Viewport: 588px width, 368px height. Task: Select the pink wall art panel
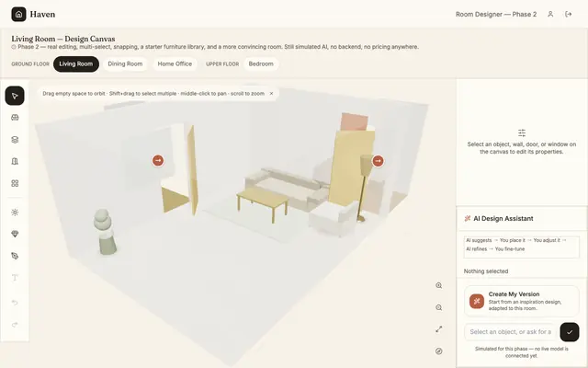pyautogui.click(x=355, y=121)
